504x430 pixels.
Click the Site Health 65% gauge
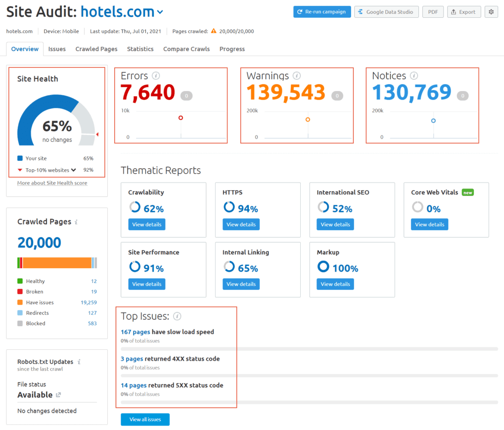[x=57, y=120]
